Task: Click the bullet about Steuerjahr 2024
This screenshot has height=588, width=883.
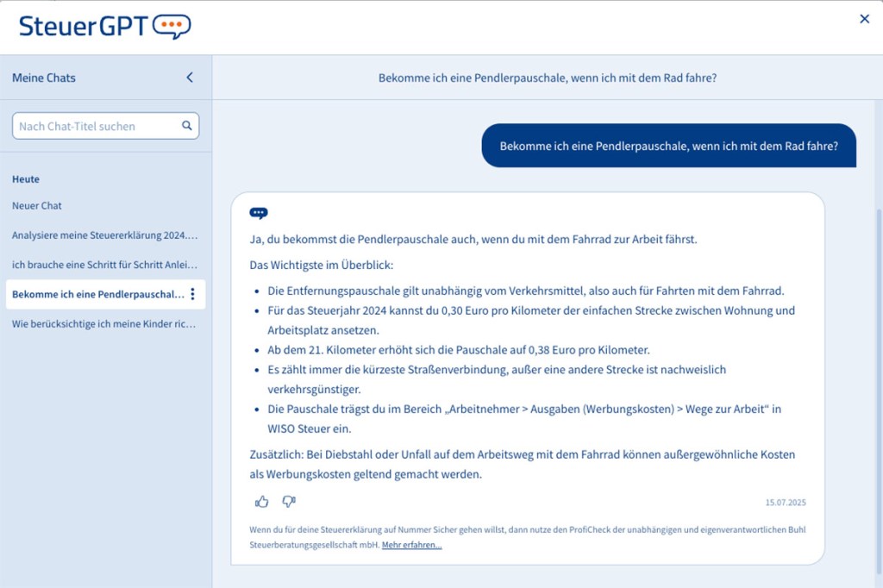Action: tap(531, 320)
